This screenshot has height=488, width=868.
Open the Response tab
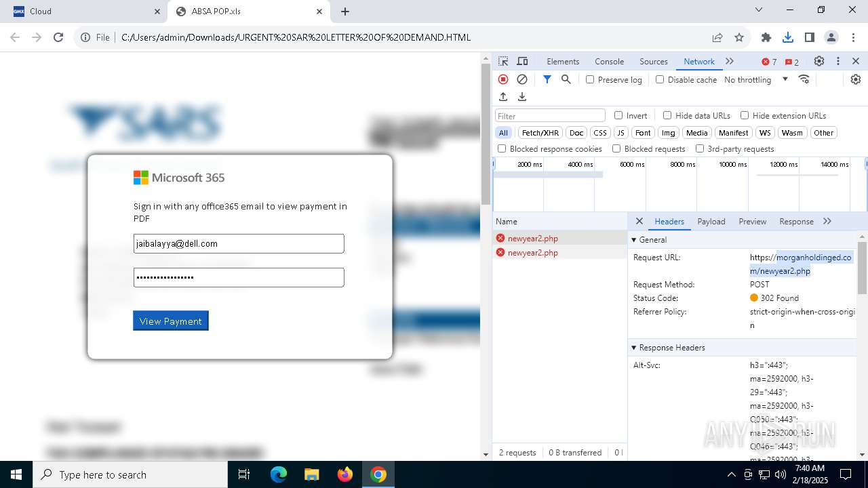(x=796, y=222)
